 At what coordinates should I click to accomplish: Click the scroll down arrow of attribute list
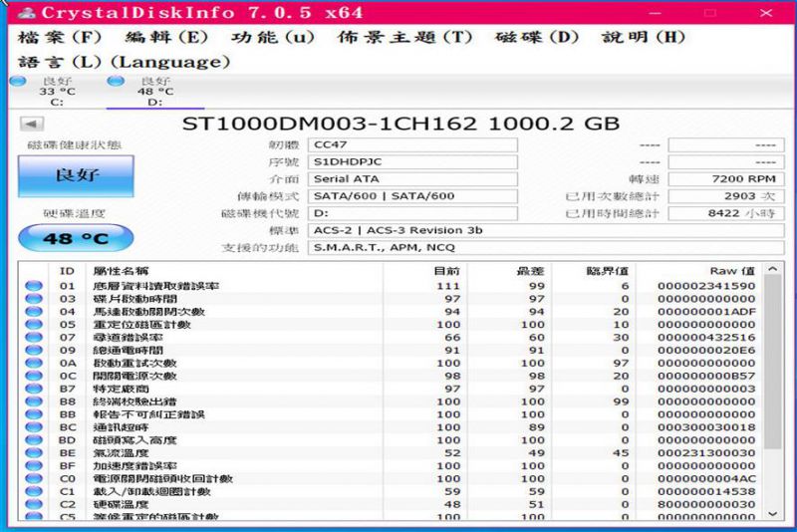(773, 514)
